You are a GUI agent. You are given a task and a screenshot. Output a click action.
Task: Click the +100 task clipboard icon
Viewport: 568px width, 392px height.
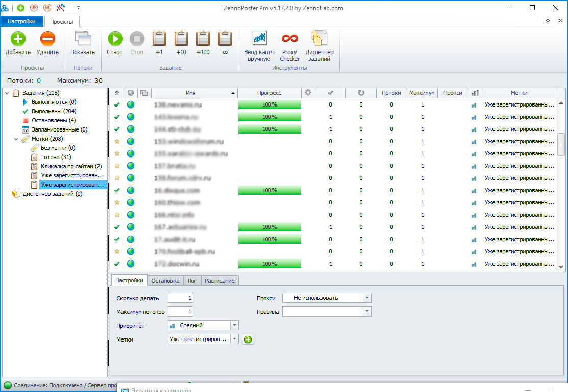203,39
